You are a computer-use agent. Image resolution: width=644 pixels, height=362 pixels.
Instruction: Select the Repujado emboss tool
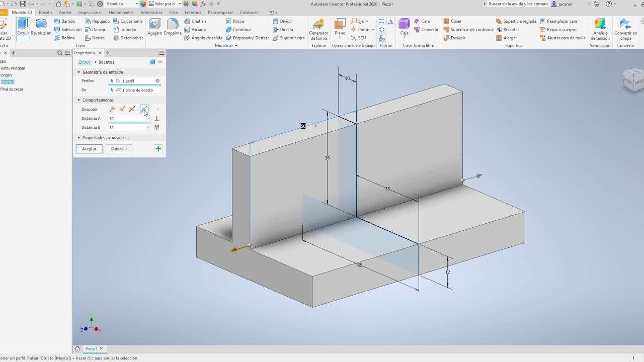click(x=97, y=22)
